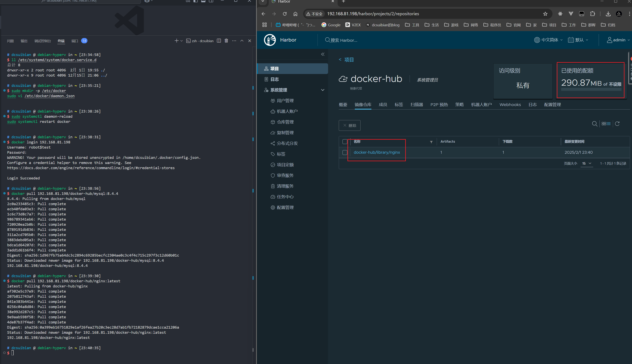Collapse 系统管理 section chevron
This screenshot has width=632, height=364.
coord(323,90)
